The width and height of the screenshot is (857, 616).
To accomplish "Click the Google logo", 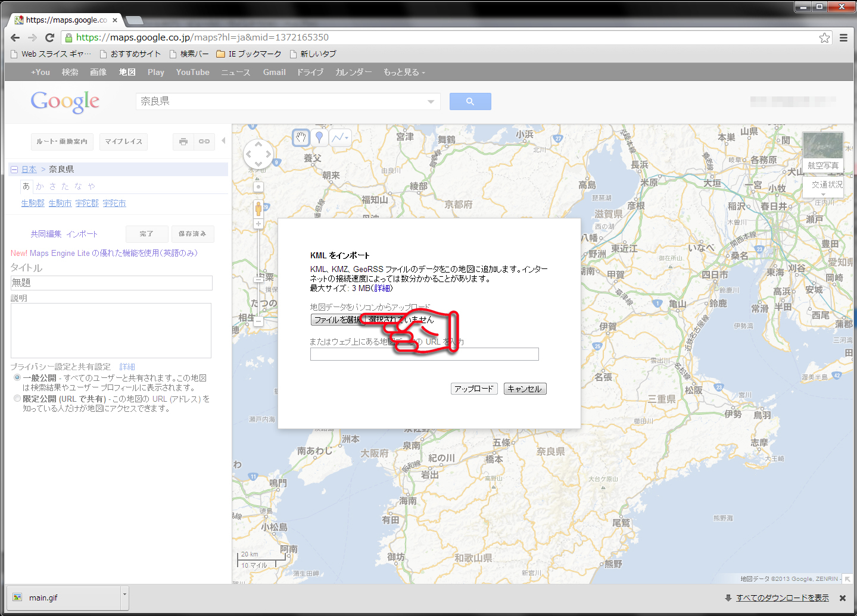I will [65, 102].
